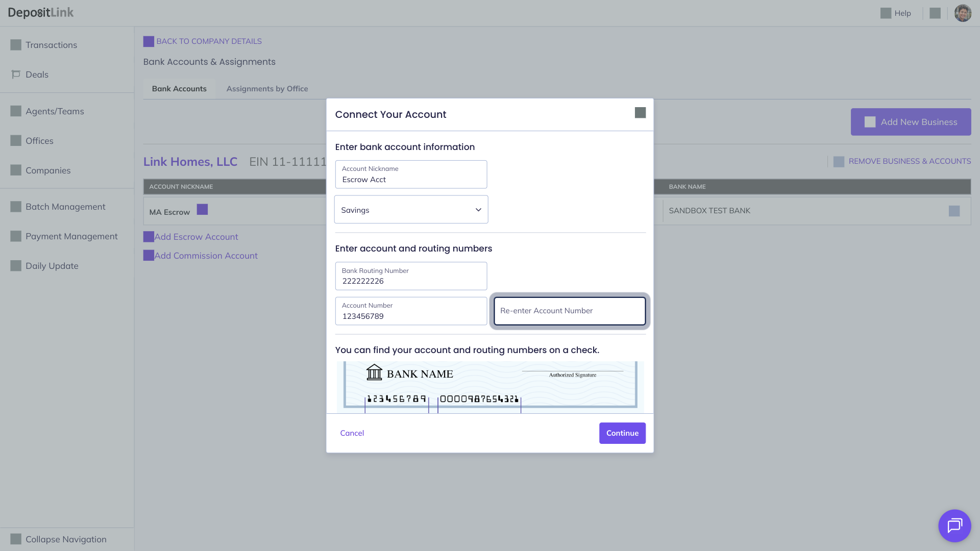The width and height of the screenshot is (980, 551).
Task: Click the user profile avatar
Action: pos(963,13)
